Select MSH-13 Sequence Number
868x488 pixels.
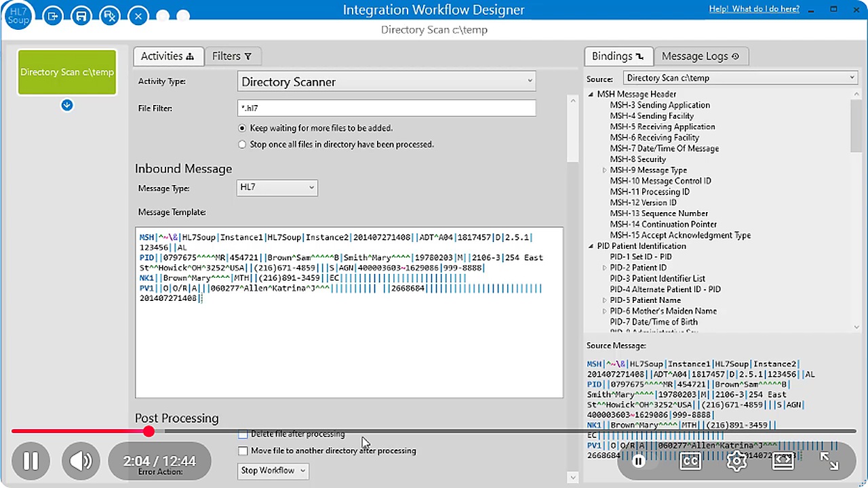point(659,213)
